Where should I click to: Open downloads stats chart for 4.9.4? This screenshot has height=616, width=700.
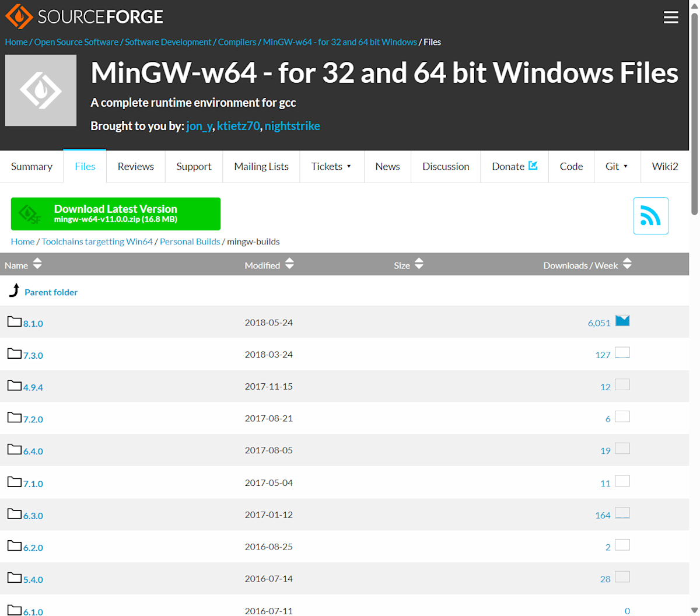622,385
